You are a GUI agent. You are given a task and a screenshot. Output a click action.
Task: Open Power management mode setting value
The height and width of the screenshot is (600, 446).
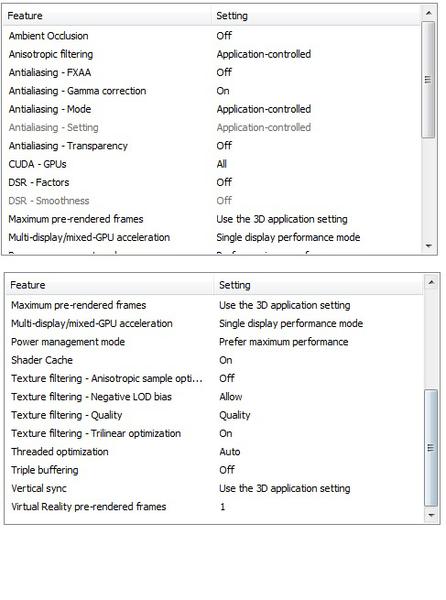click(283, 342)
